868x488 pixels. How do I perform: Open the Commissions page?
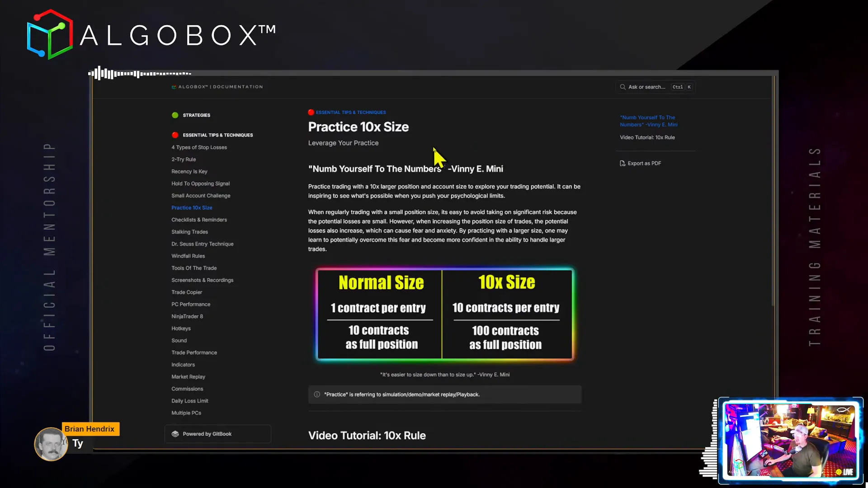(187, 389)
